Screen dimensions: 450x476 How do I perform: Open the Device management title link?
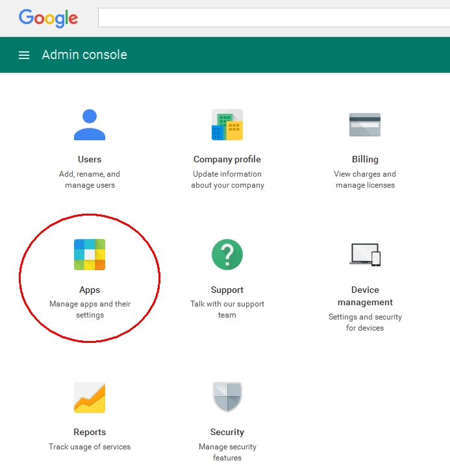pos(365,296)
